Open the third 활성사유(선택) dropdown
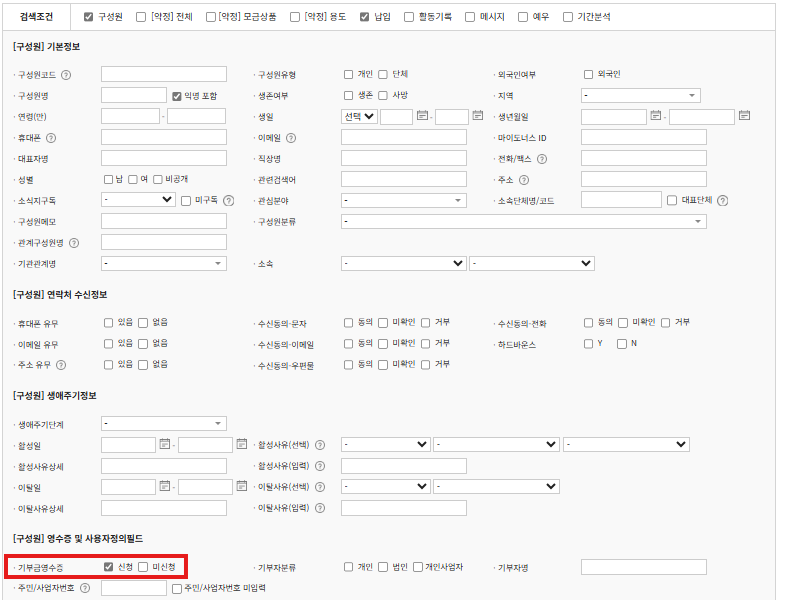Screen dimensions: 786x600 [626, 444]
